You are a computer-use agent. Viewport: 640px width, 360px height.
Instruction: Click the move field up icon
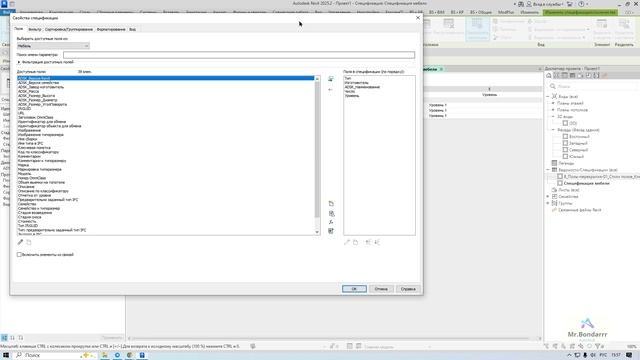tap(368, 242)
